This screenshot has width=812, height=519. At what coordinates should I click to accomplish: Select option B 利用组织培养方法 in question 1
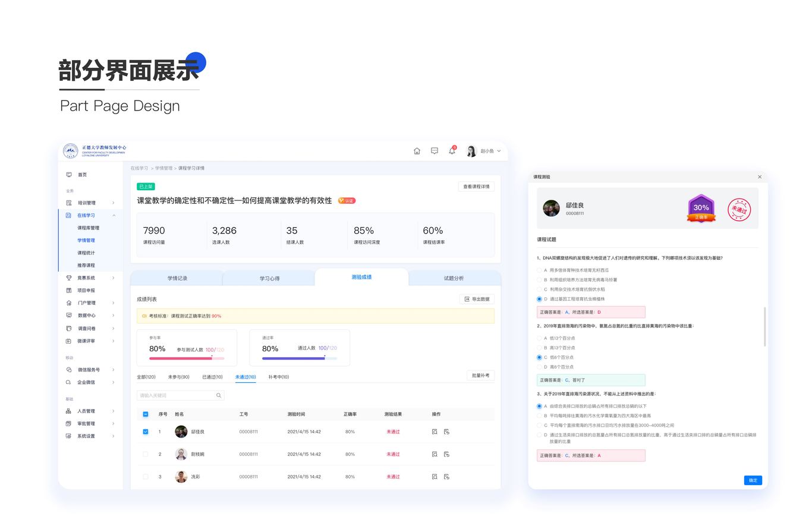(539, 279)
